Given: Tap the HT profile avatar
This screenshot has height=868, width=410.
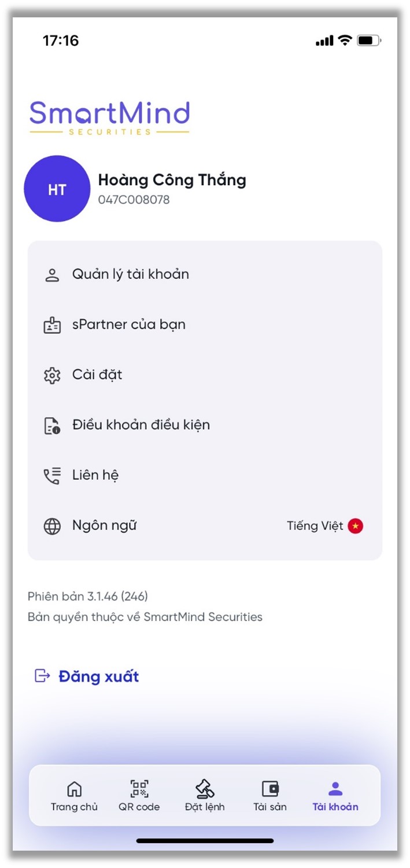Looking at the screenshot, I should pos(57,189).
